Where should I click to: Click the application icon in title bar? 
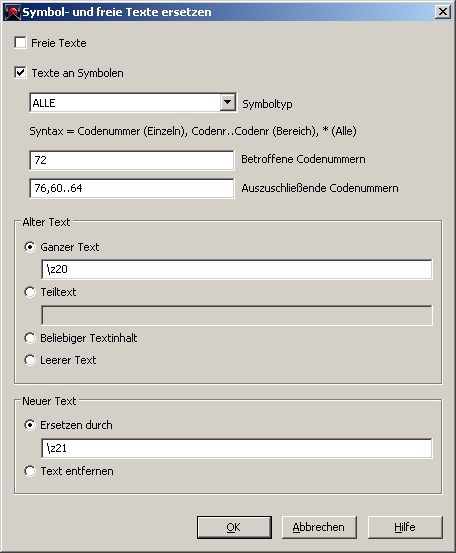tap(12, 12)
